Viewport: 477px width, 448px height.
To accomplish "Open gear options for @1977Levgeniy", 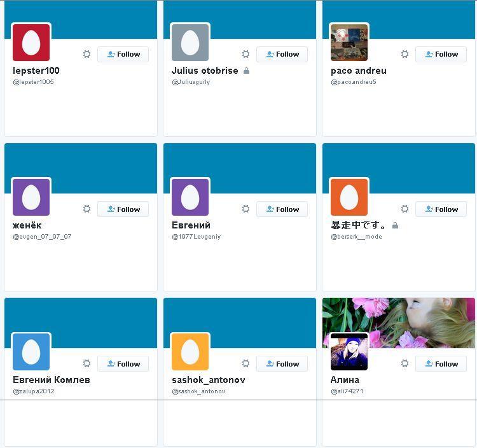I will (245, 209).
